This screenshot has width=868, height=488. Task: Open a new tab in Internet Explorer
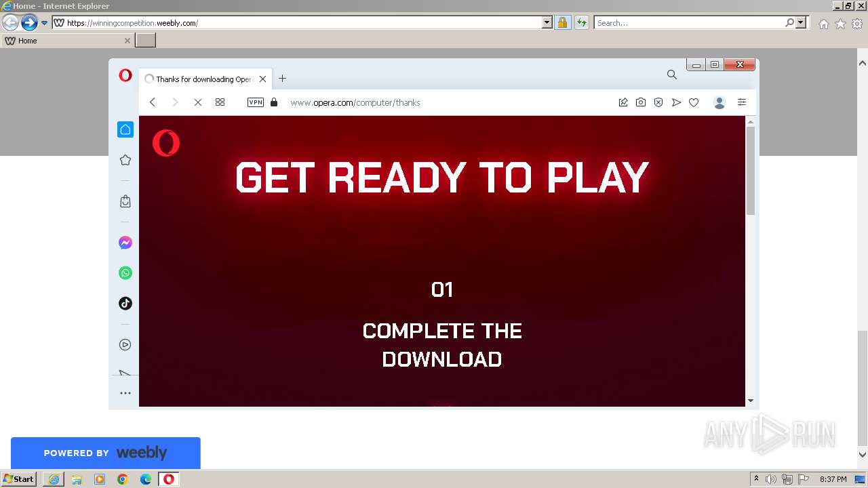click(x=146, y=41)
